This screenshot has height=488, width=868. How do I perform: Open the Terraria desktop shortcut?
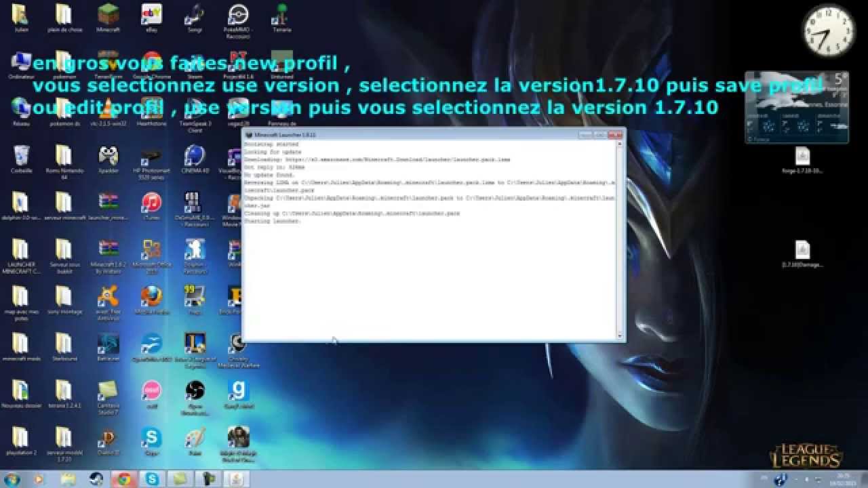(x=281, y=17)
